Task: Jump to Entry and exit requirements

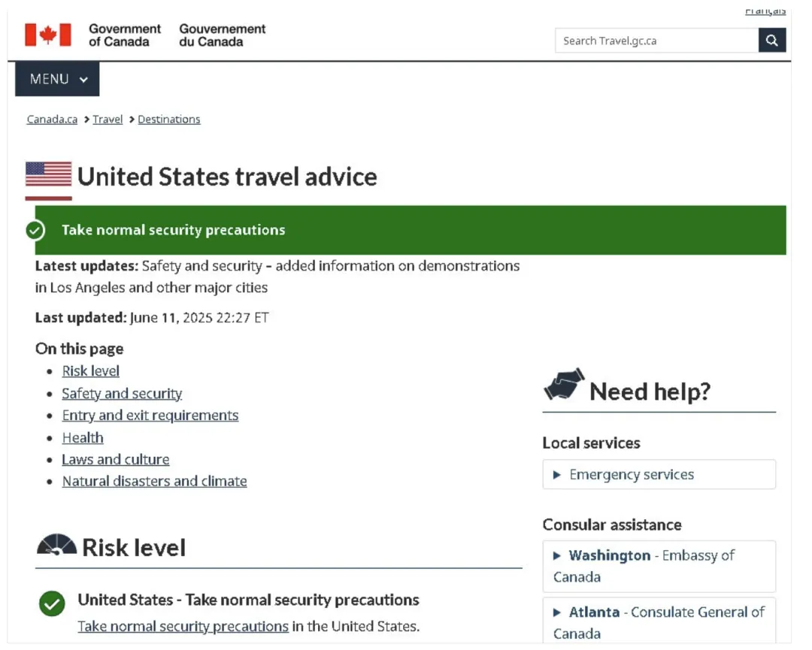Action: pyautogui.click(x=150, y=416)
